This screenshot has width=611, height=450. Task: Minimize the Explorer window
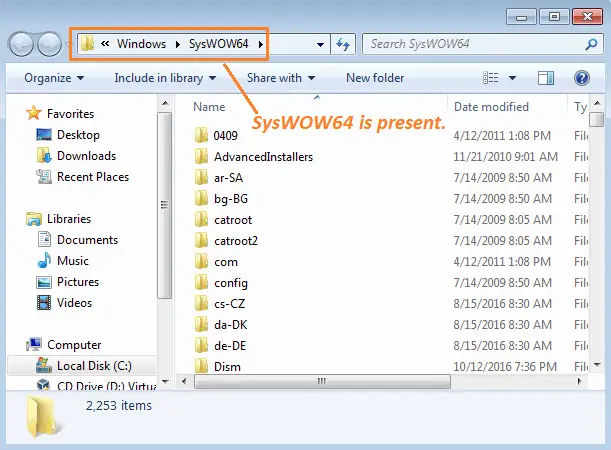pos(521,17)
